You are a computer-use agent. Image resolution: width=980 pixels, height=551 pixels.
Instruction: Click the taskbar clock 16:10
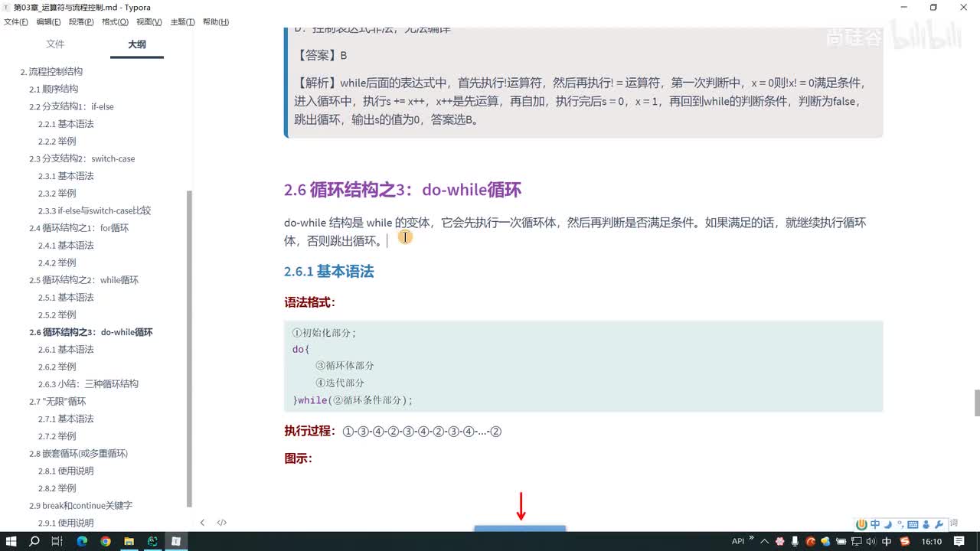coord(932,541)
